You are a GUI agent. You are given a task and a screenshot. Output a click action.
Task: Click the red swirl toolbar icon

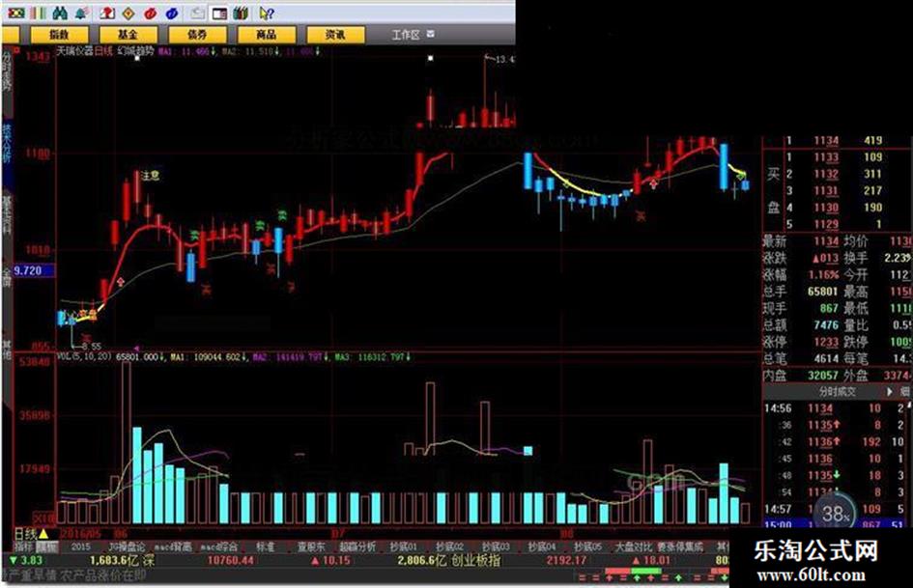[150, 13]
